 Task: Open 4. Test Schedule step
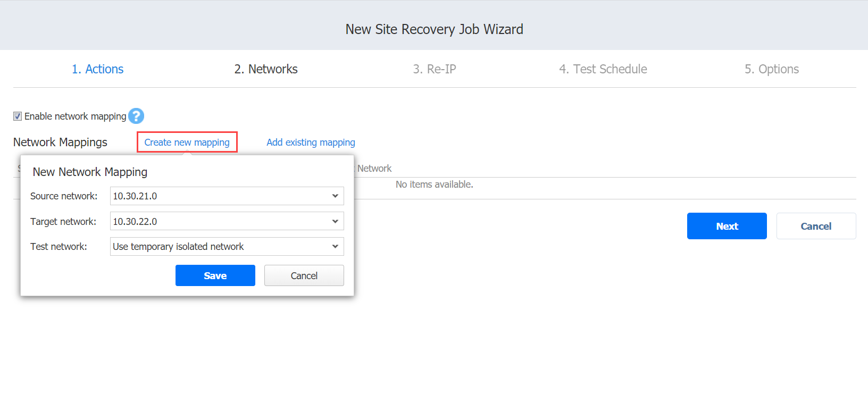(x=603, y=69)
